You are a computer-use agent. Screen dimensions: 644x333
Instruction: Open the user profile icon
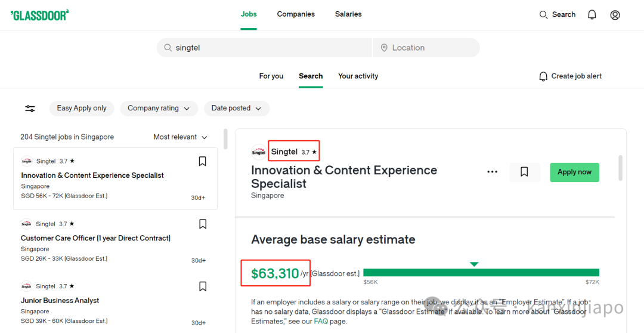click(x=615, y=15)
